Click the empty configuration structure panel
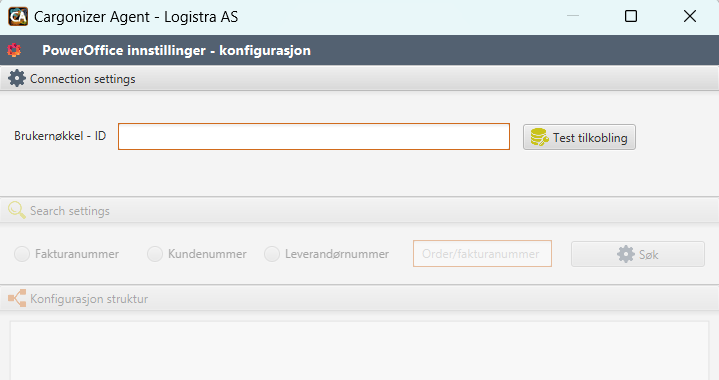The width and height of the screenshot is (719, 380). coord(360,351)
